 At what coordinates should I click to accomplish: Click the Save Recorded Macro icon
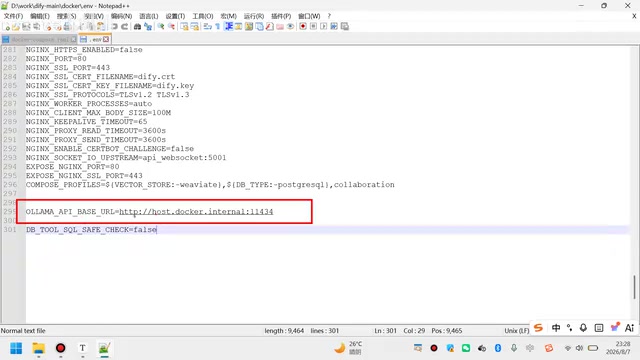344,27
